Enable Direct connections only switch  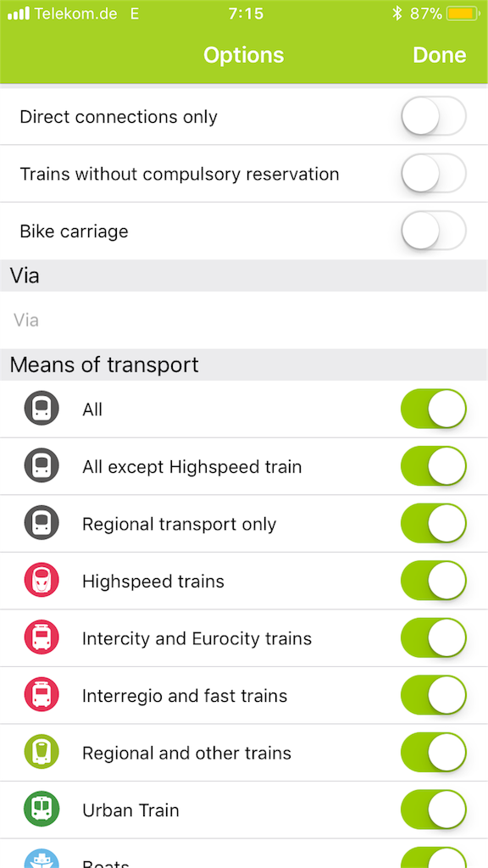click(434, 116)
